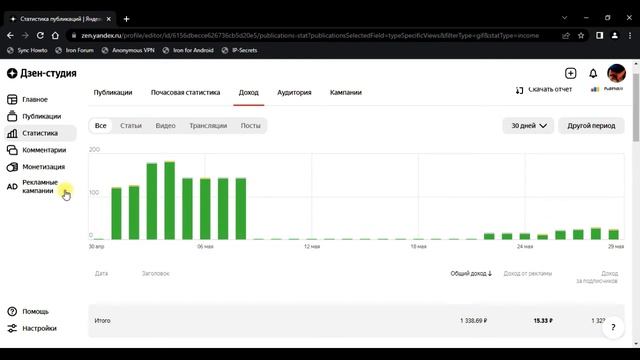Open the notifications bell
The image size is (640, 360).
[593, 73]
